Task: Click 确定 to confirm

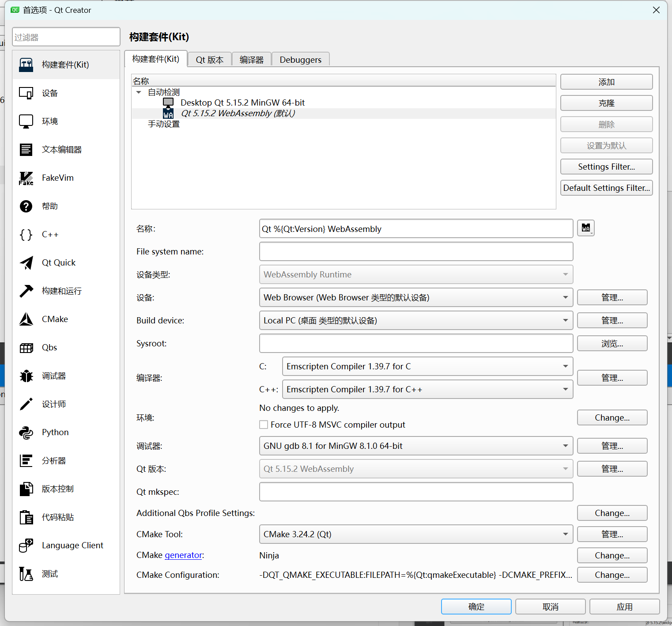Action: pyautogui.click(x=476, y=607)
